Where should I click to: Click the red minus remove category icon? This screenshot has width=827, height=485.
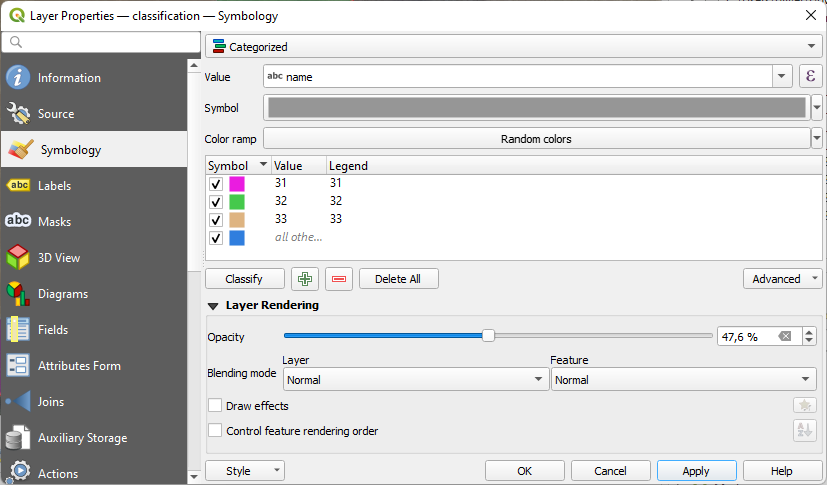tap(339, 279)
